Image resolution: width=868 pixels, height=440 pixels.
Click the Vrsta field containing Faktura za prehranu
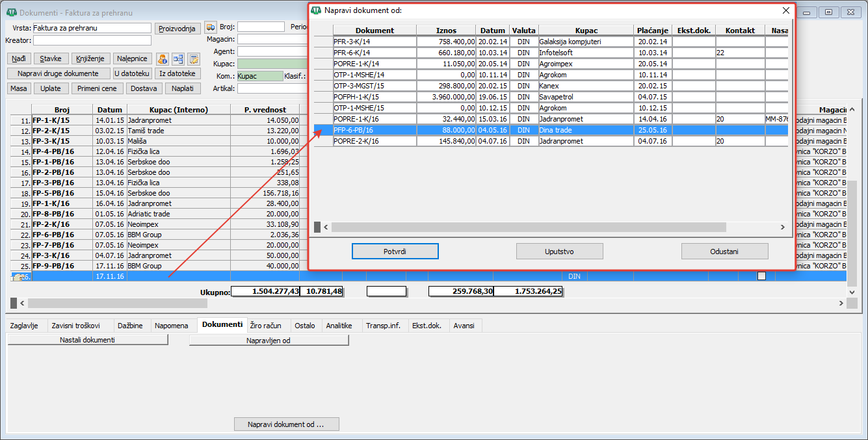pos(92,28)
